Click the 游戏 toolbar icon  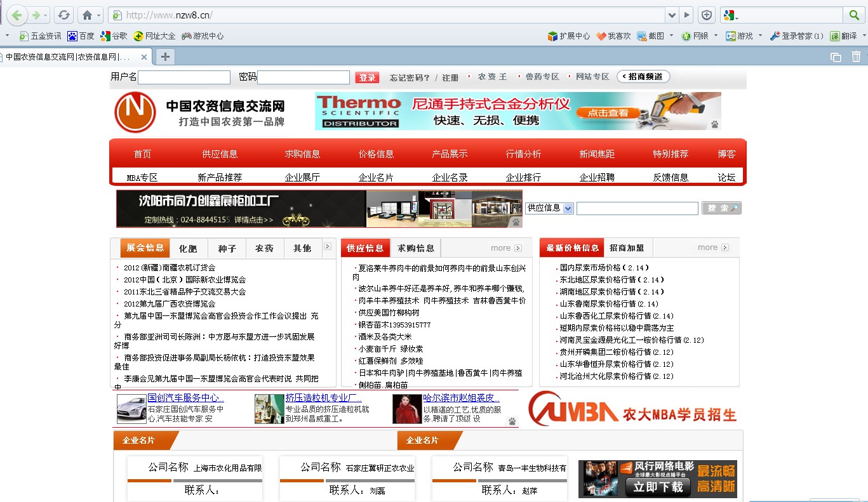tap(740, 36)
